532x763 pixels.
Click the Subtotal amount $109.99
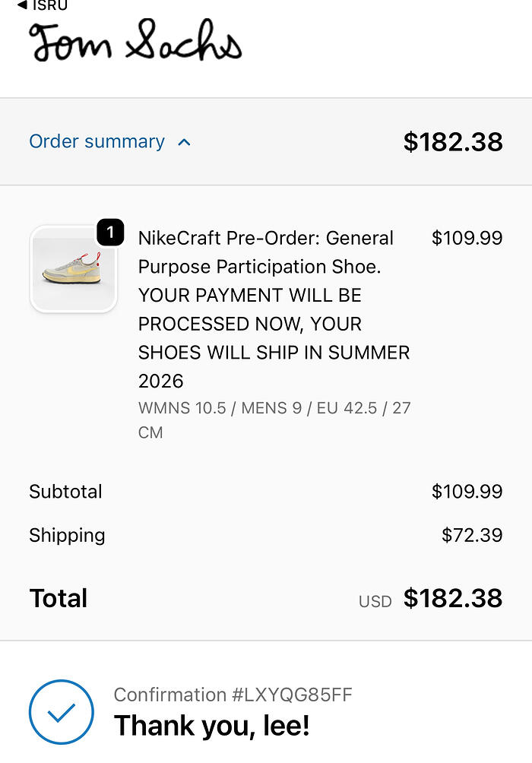(467, 492)
